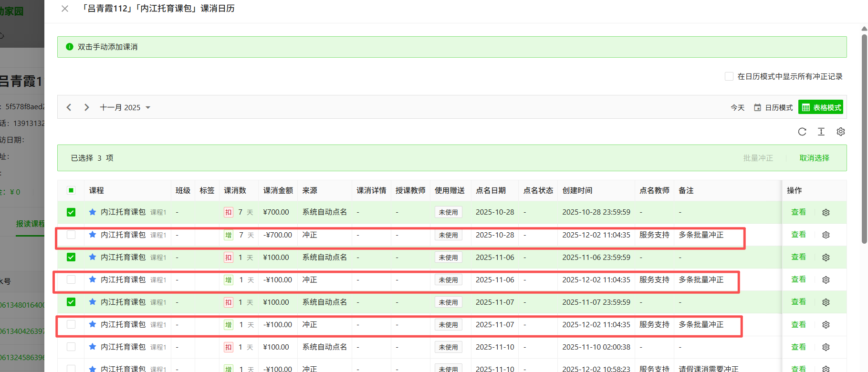Screen dimensions: 868x372
Task: Open table column settings gear icon
Action: [841, 132]
